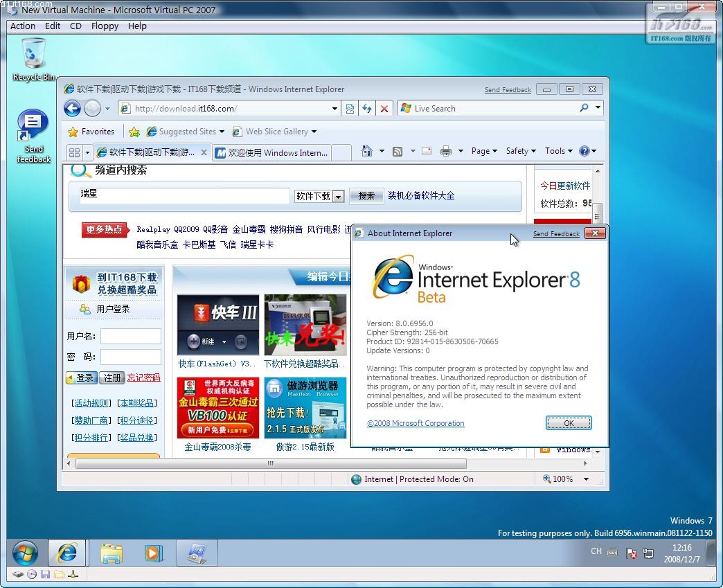Click the vertical scrollbar up arrow
The width and height of the screenshot is (723, 588).
point(598,171)
